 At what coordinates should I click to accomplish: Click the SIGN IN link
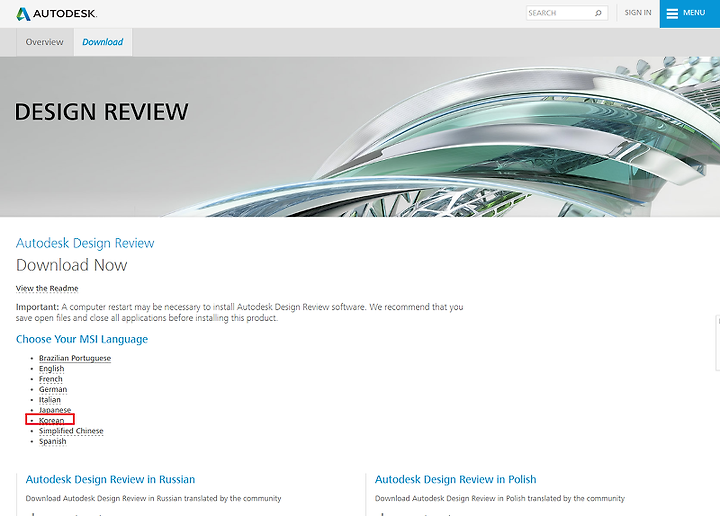point(637,13)
